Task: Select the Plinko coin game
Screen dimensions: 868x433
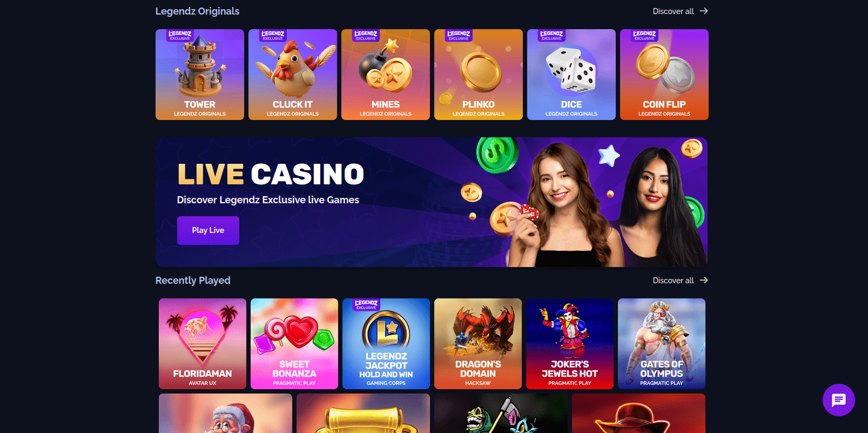Action: 479,75
